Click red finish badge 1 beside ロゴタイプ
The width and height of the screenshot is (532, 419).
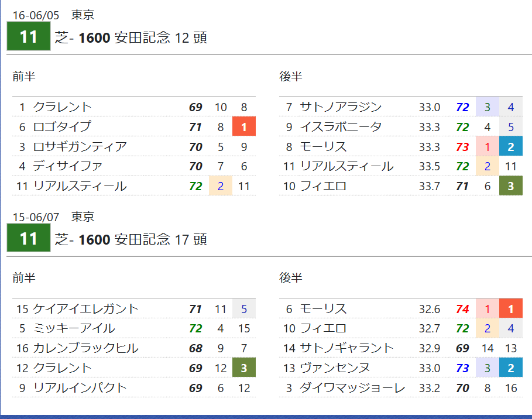coord(244,126)
